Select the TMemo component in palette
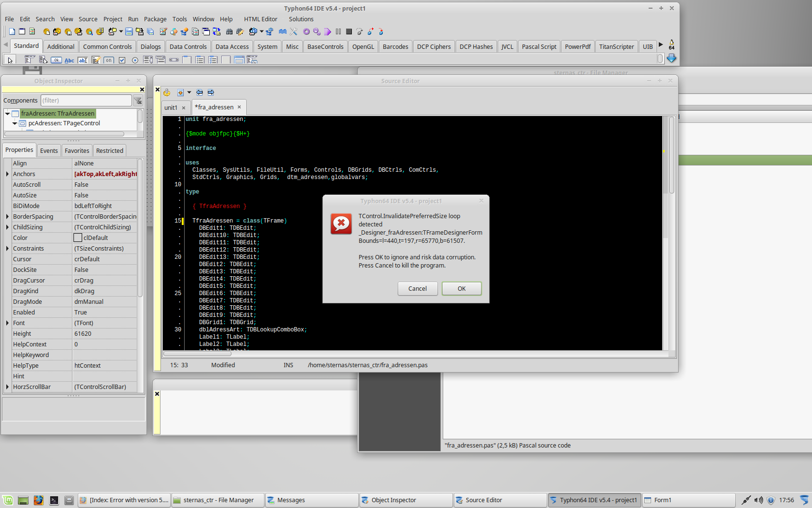The width and height of the screenshot is (812, 508). pos(96,60)
